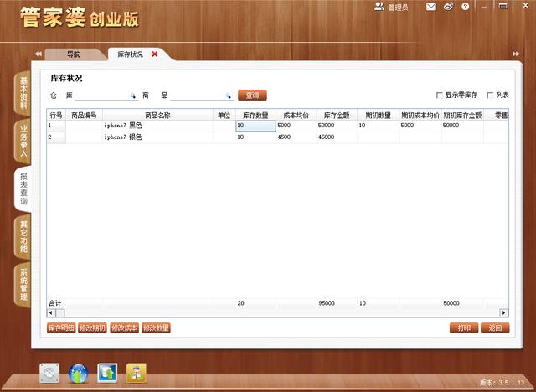Open the globe upgrade icon in dock
The width and height of the screenshot is (536, 392).
(79, 373)
